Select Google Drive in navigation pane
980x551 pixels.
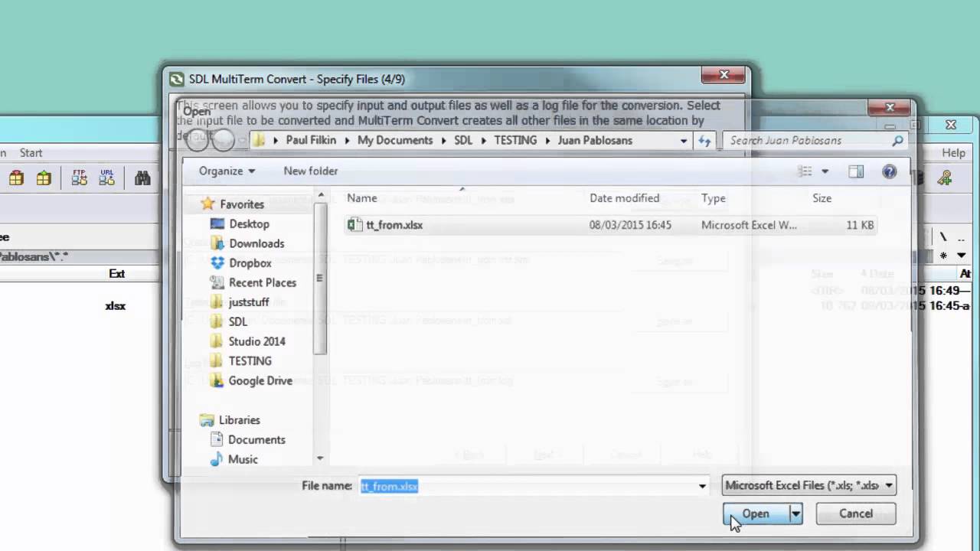260,380
